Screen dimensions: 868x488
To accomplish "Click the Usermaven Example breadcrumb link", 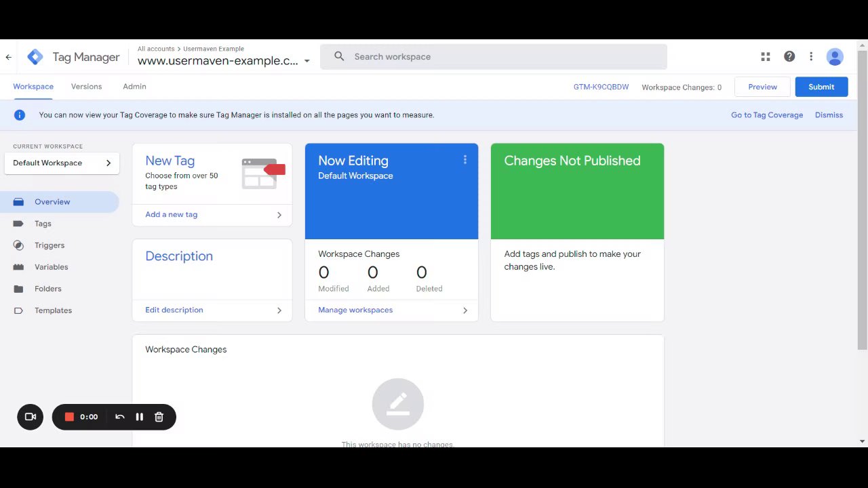I will [214, 49].
